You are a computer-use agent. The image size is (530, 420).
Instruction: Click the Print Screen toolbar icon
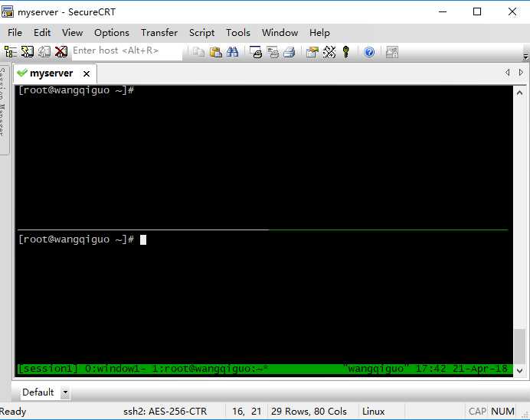click(x=256, y=52)
